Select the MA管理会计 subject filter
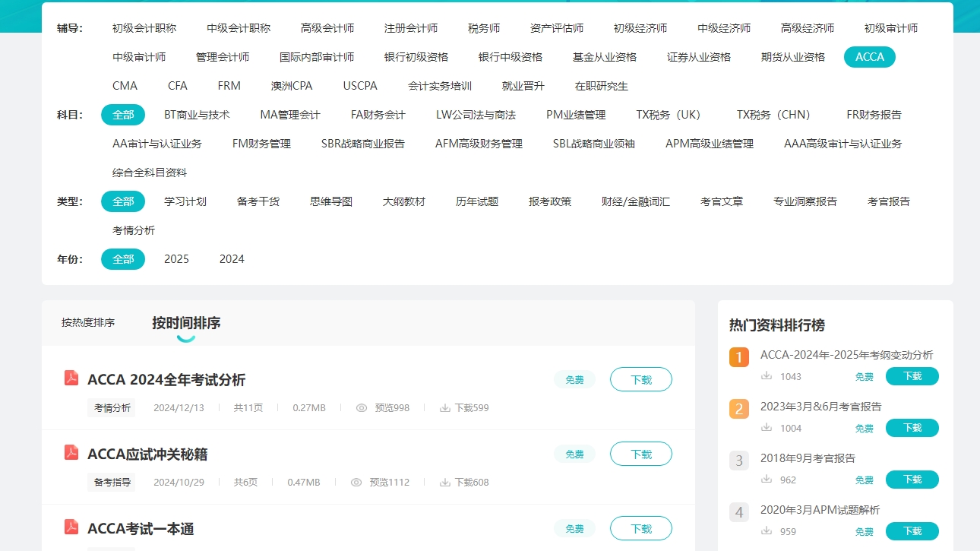This screenshot has height=551, width=980. [291, 115]
